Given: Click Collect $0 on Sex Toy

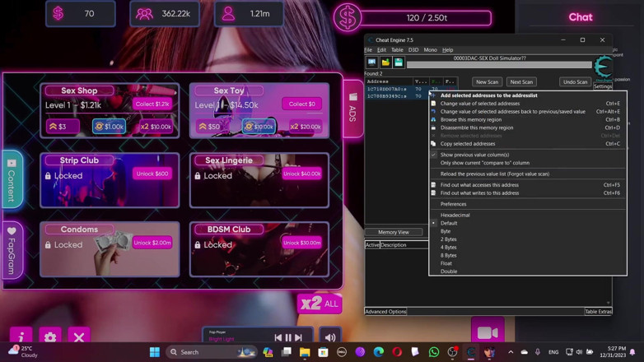Looking at the screenshot, I should (x=302, y=104).
